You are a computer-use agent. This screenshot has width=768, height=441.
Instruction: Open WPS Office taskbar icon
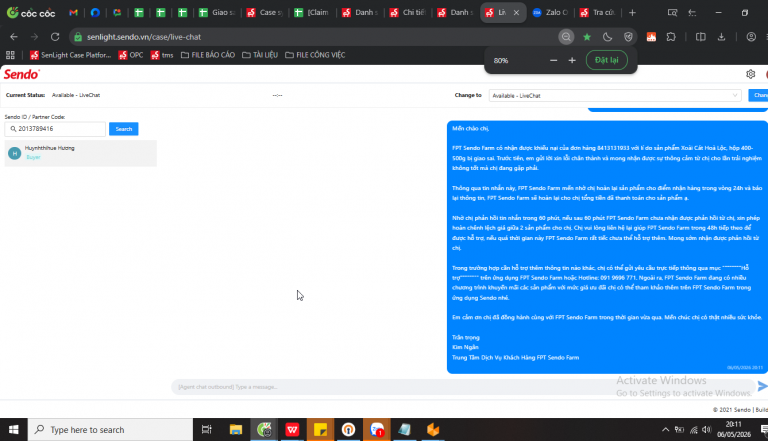point(292,430)
